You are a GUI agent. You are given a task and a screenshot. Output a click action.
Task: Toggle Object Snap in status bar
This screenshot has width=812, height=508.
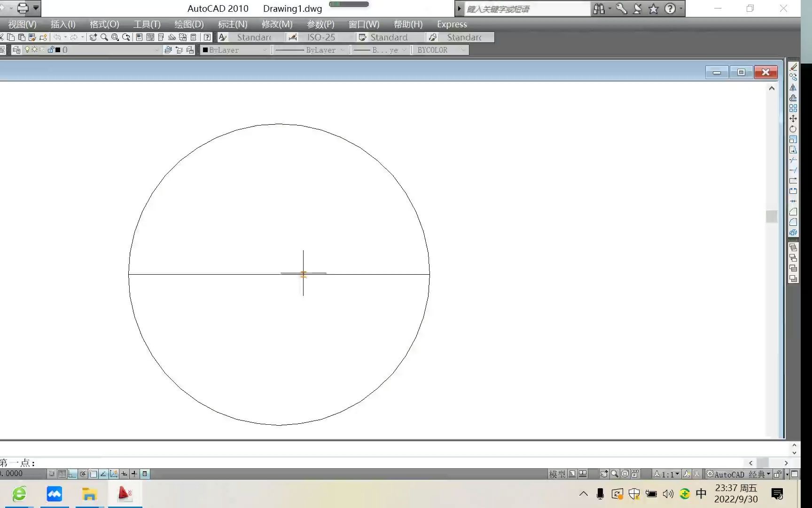coord(93,474)
